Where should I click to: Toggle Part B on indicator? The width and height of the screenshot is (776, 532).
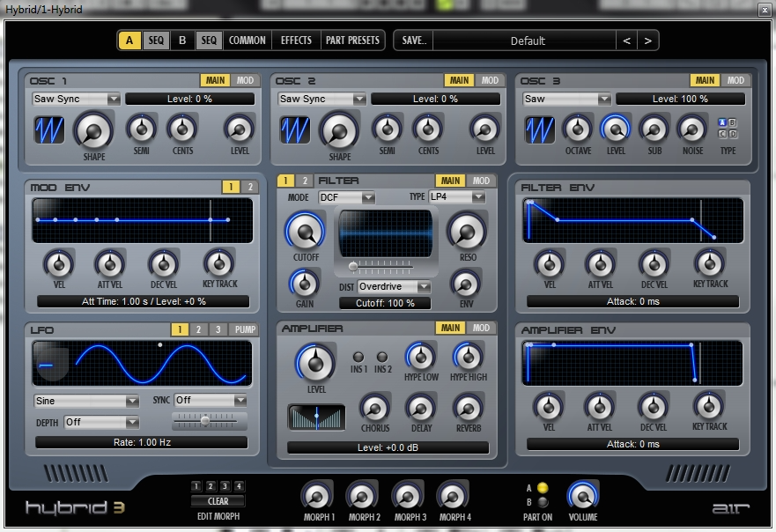coord(543,502)
